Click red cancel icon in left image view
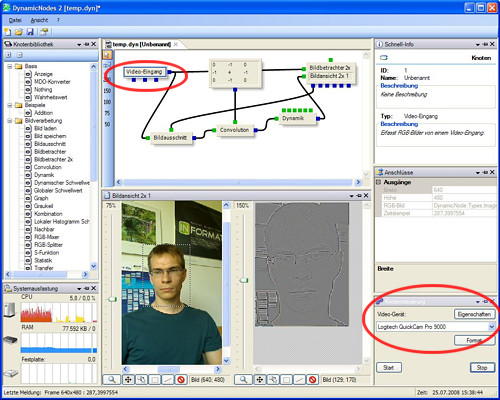The height and width of the screenshot is (400, 500). [x=181, y=379]
